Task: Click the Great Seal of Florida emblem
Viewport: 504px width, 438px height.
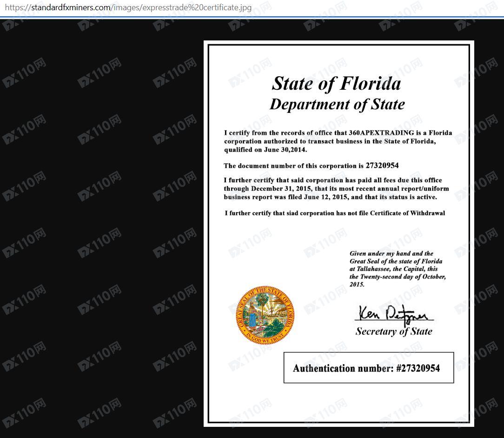Action: pyautogui.click(x=265, y=315)
